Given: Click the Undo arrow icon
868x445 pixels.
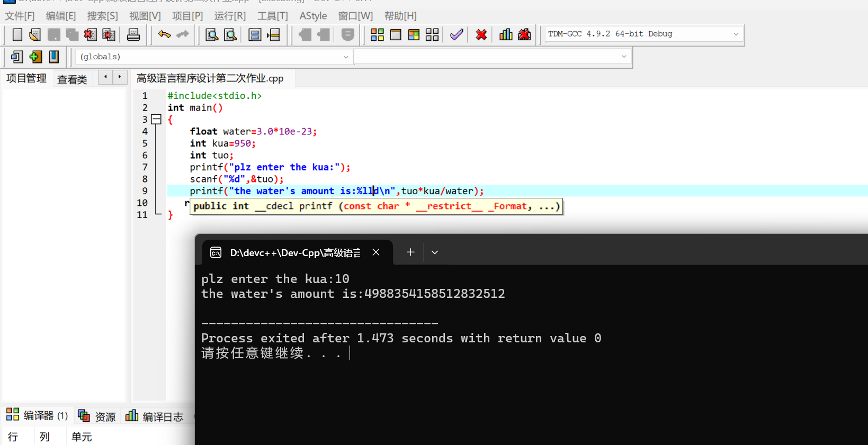Looking at the screenshot, I should click(164, 35).
